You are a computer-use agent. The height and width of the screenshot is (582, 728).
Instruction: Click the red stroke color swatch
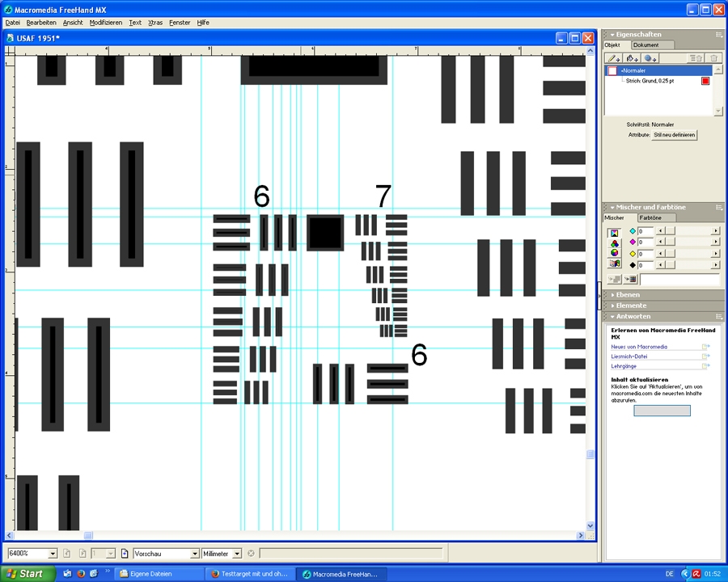click(x=705, y=81)
